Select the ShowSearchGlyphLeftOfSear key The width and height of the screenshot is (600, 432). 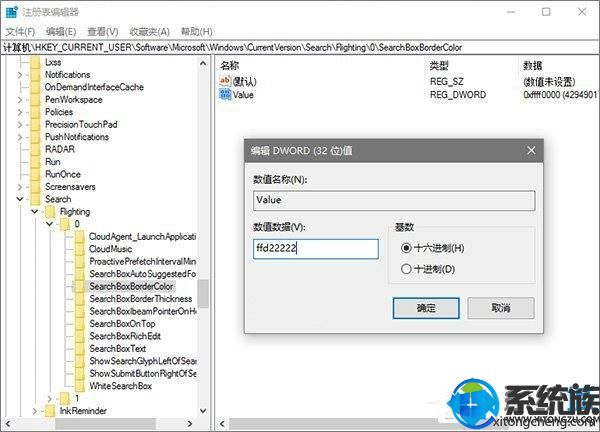142,361
